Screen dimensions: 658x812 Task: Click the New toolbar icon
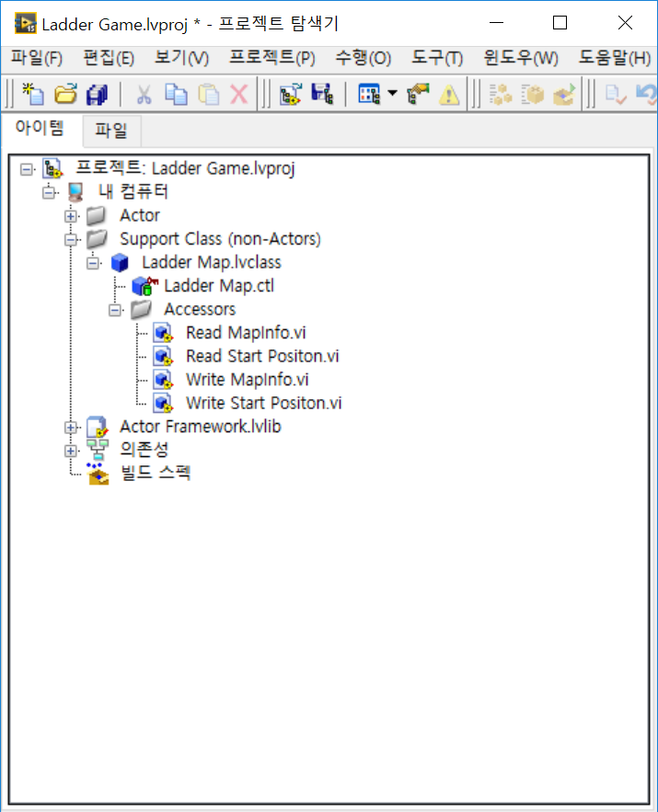click(x=33, y=94)
